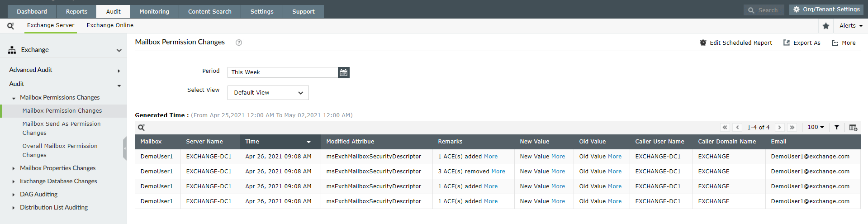This screenshot has width=868, height=224.
Task: Go to the last page of results
Action: (792, 128)
